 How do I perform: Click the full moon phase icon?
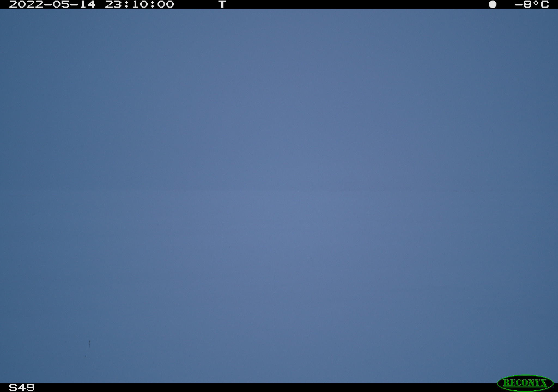coord(492,4)
